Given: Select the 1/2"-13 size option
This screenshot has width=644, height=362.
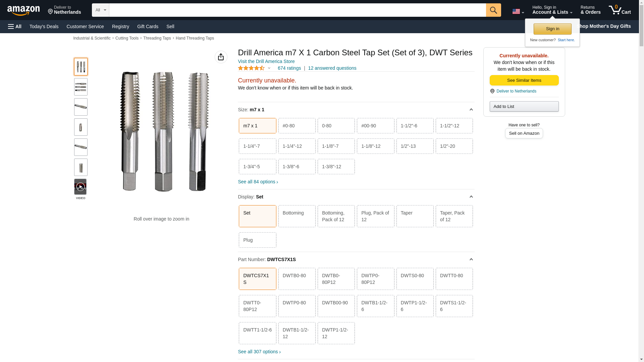Looking at the screenshot, I should pos(415,146).
